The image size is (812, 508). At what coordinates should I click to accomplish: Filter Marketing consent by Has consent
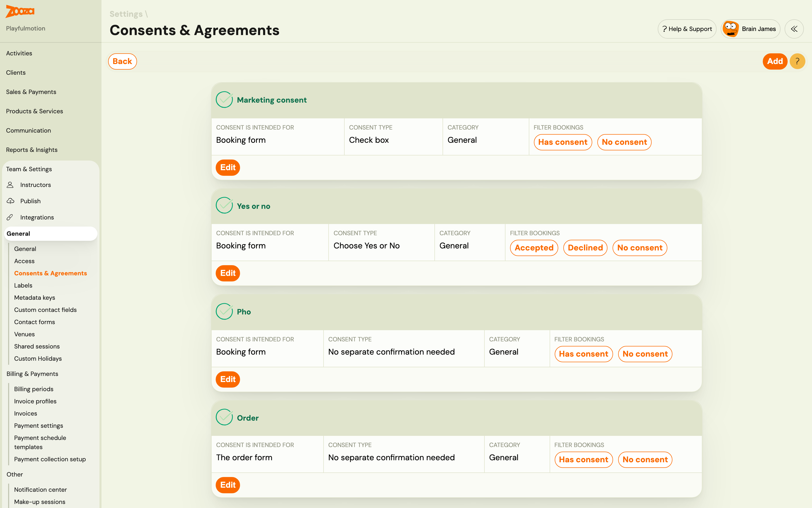pyautogui.click(x=563, y=142)
